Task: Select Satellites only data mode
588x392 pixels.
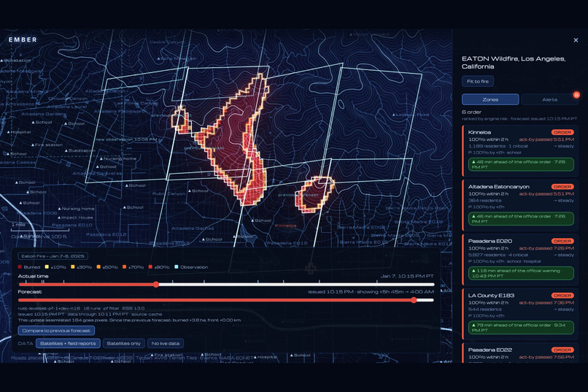Action: (124, 343)
